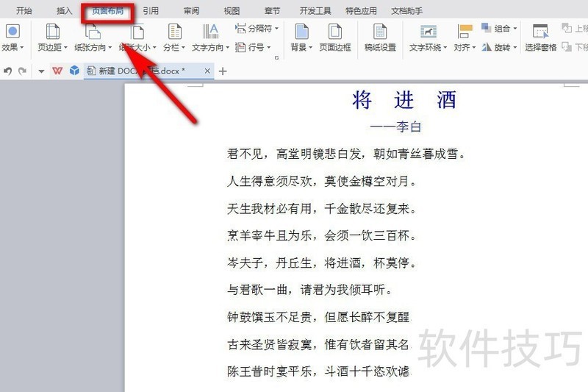Click the line 与君歌一曲
588x392 pixels.
[x=257, y=290]
